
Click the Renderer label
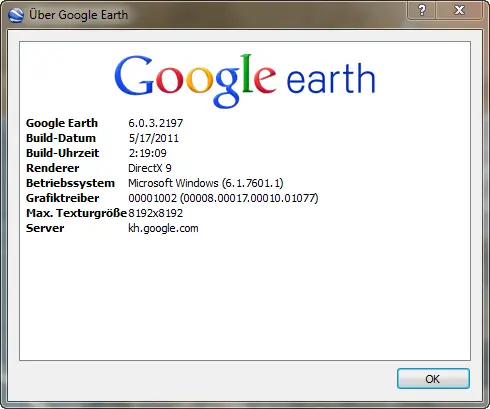pos(53,168)
